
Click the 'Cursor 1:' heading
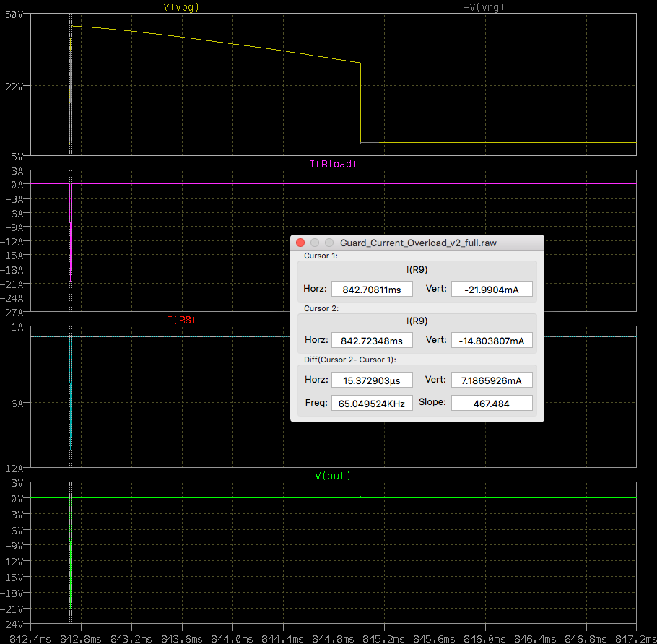click(x=321, y=256)
